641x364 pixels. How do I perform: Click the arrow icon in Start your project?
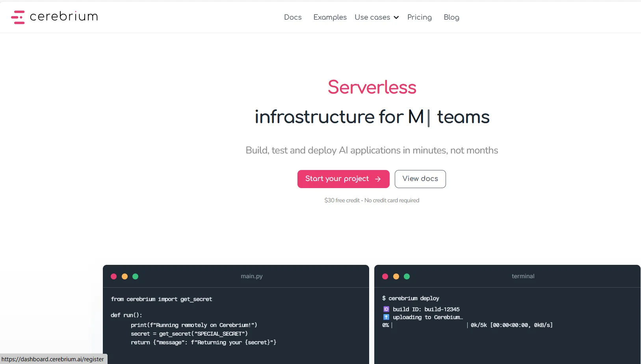click(378, 179)
